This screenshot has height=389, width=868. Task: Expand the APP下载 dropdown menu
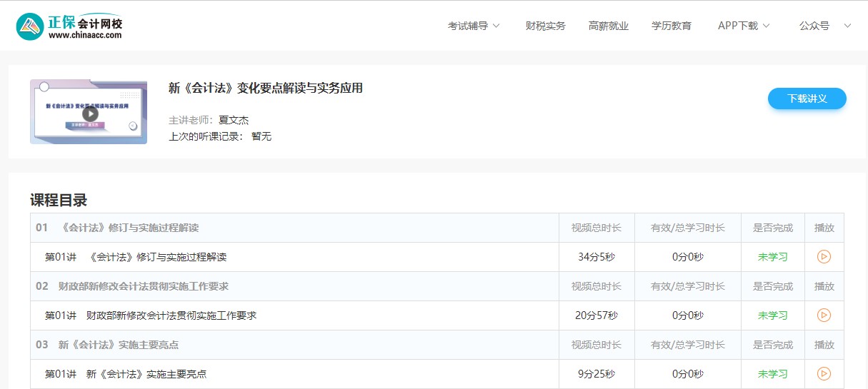(x=744, y=26)
